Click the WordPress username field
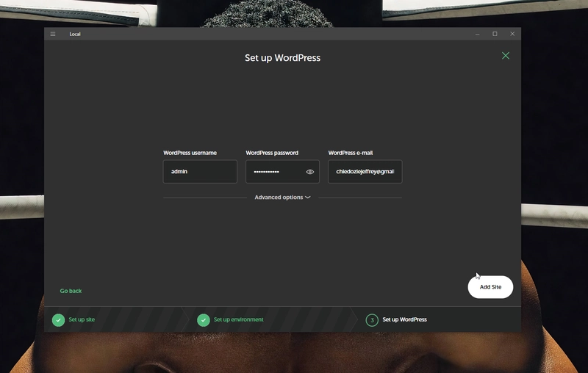The image size is (588, 373). 200,172
